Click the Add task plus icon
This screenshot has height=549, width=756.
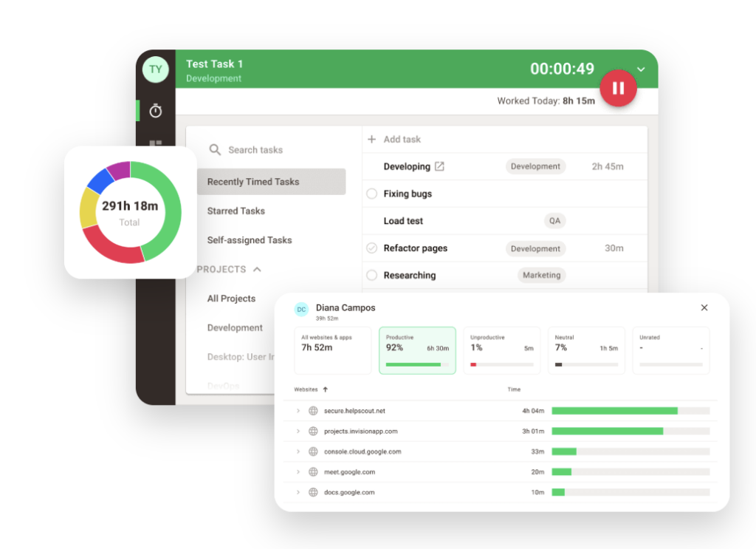click(372, 140)
